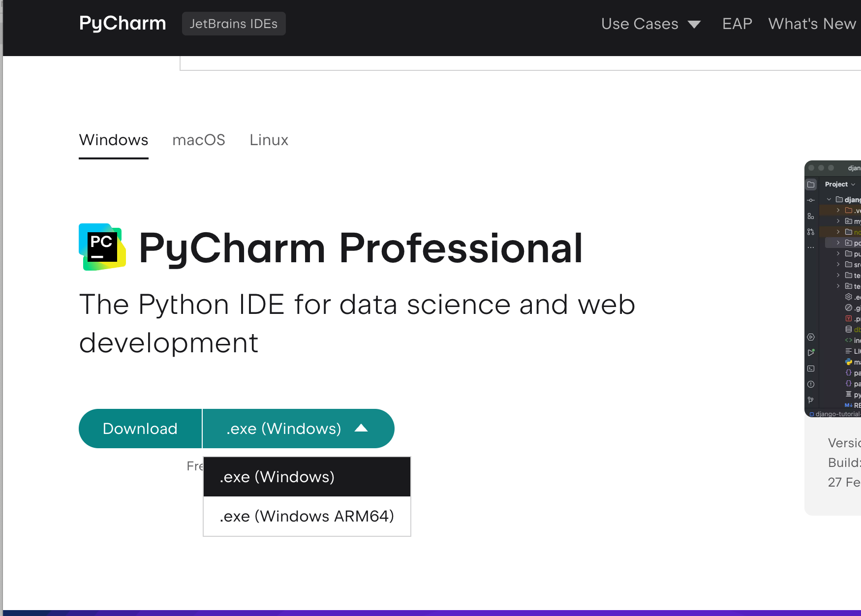The width and height of the screenshot is (861, 616).
Task: Open the Project tool window folder icon
Action: (x=811, y=185)
